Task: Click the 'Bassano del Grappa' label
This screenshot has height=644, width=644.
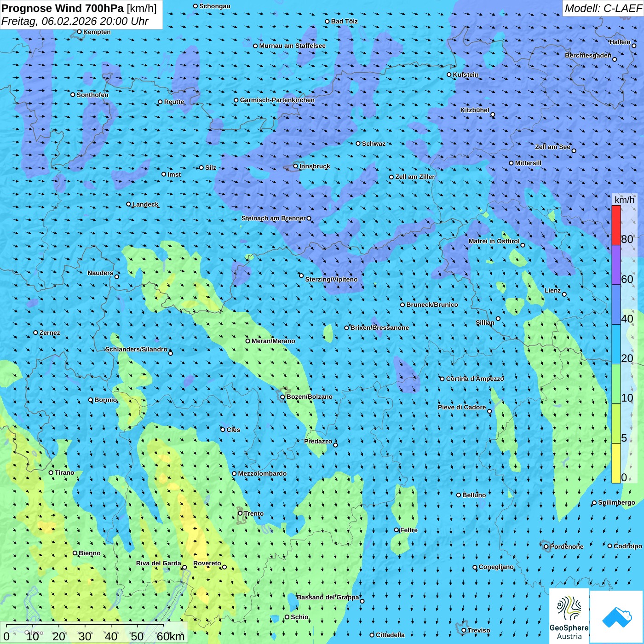Action: point(328,597)
